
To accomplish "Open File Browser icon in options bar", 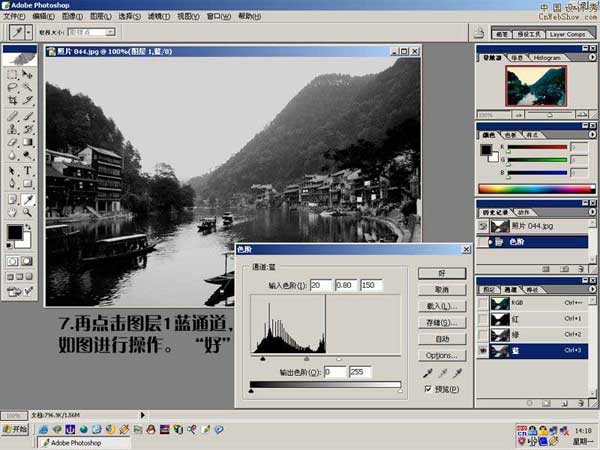I will point(479,33).
